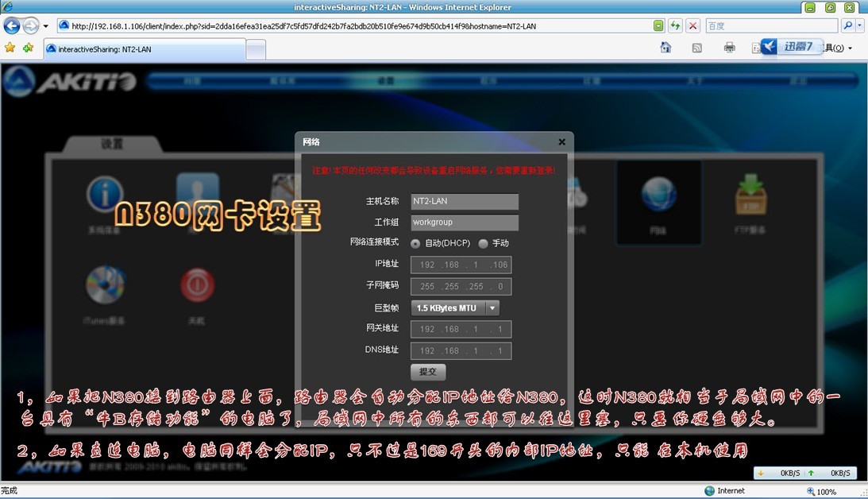Click the 主机名称 field containing NT2-LAN
Viewport: 868px width, 499px height.
[465, 201]
